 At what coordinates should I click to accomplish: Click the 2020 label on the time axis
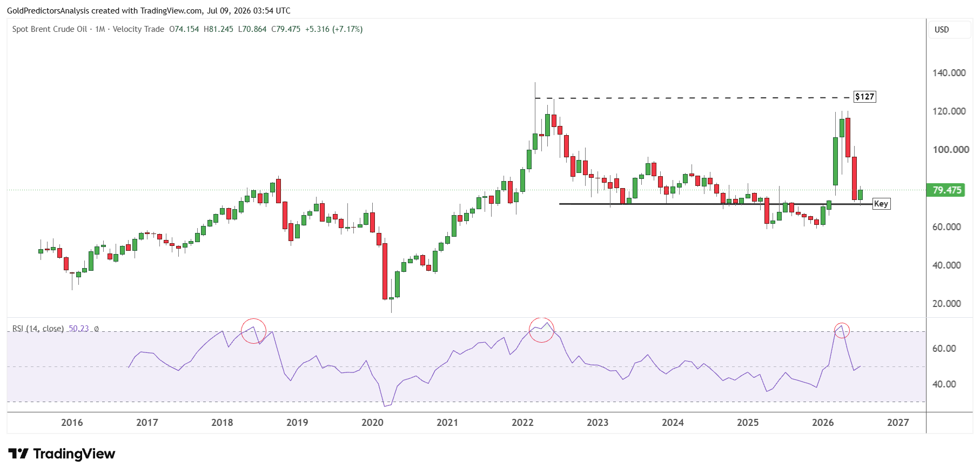coord(372,423)
